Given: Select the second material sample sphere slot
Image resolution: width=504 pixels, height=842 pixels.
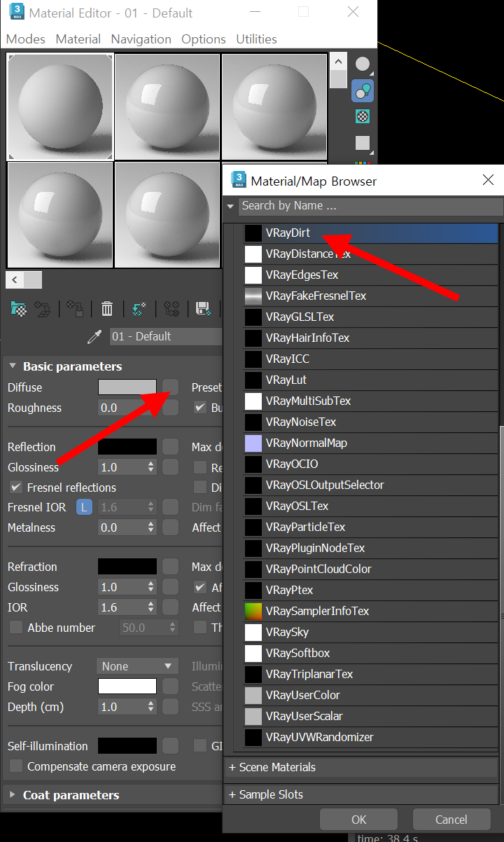Looking at the screenshot, I should click(x=167, y=107).
